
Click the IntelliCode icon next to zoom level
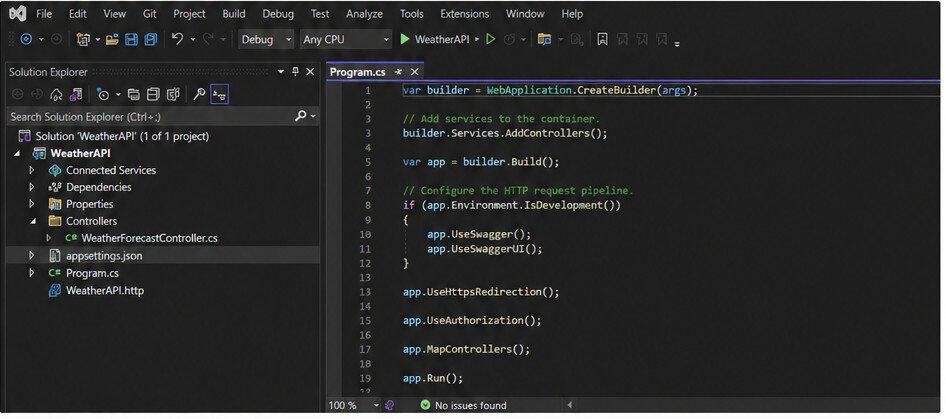tap(390, 405)
